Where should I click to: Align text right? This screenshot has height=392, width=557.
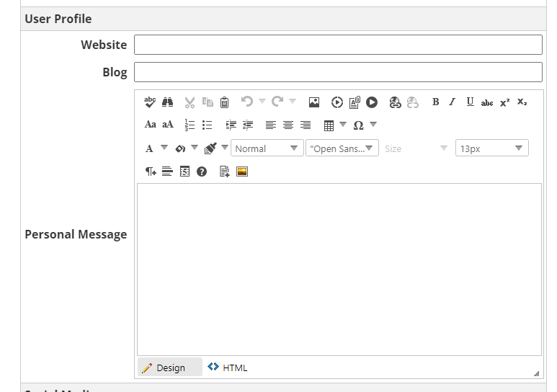(x=306, y=125)
